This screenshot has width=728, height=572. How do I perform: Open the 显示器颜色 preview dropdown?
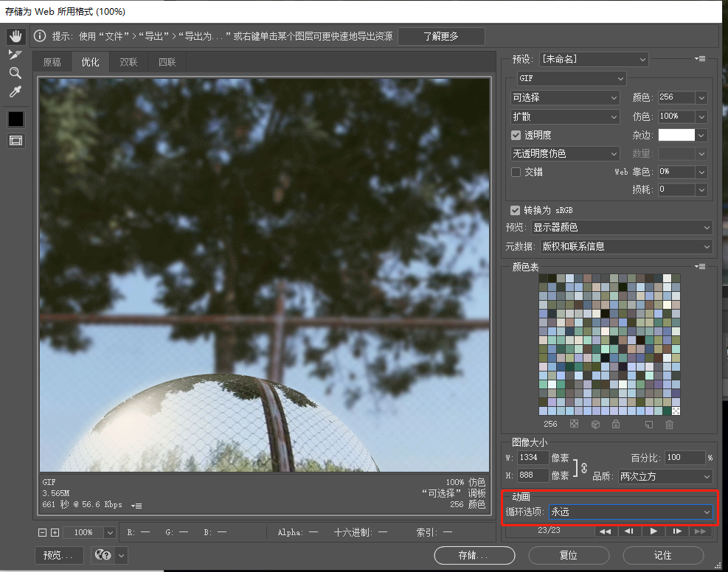pyautogui.click(x=622, y=227)
